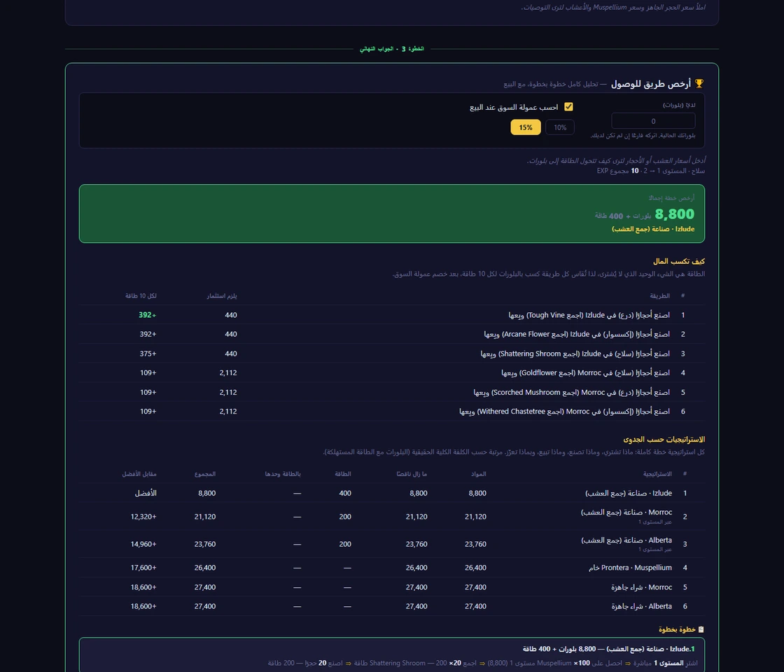Click the yellow Izlude · صناعة label in green card

click(x=653, y=229)
